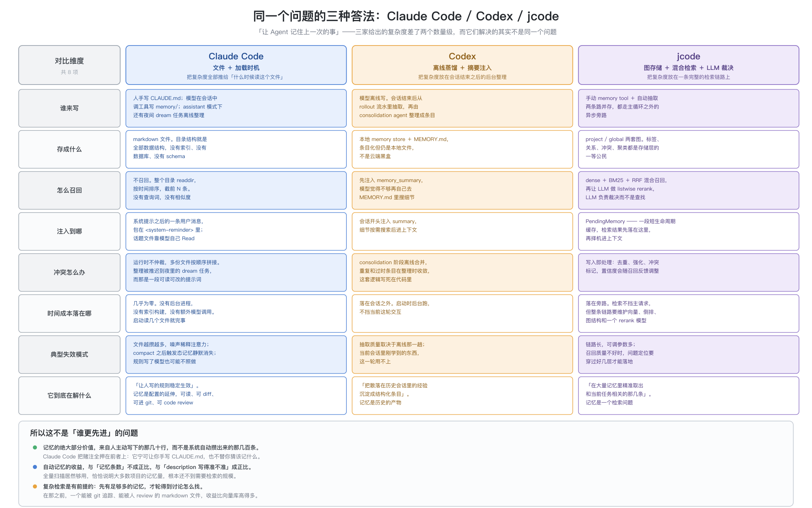Click the cell starting 手动 memory tool
This screenshot has width=812, height=508.
[689, 108]
